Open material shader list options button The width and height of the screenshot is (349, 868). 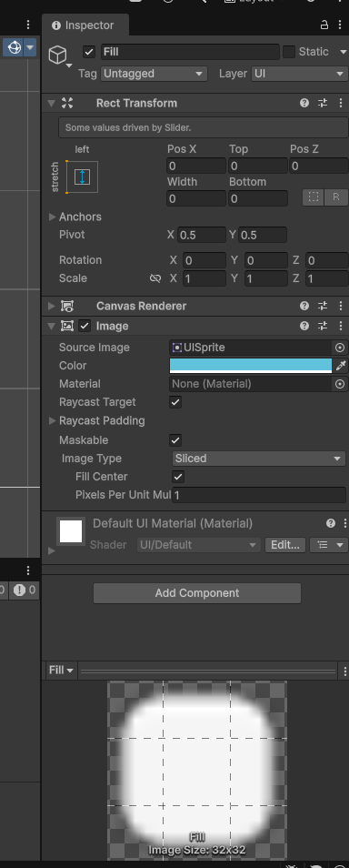click(328, 545)
